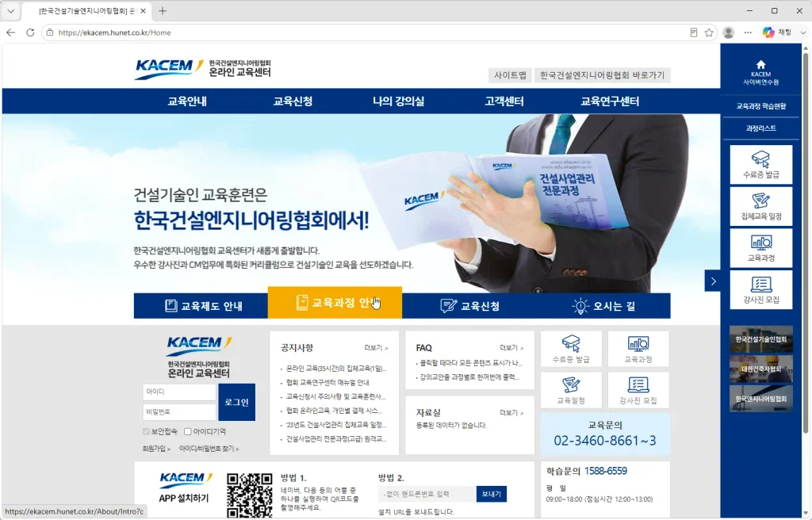Image resolution: width=812 pixels, height=520 pixels.
Task: Open notice '23년도 건설사업관리 집체교육 일정
Action: click(336, 425)
